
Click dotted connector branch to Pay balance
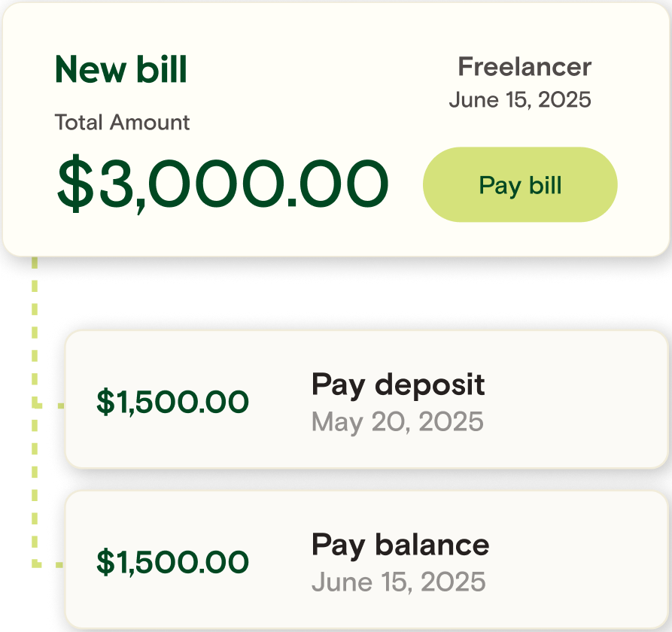click(x=48, y=565)
